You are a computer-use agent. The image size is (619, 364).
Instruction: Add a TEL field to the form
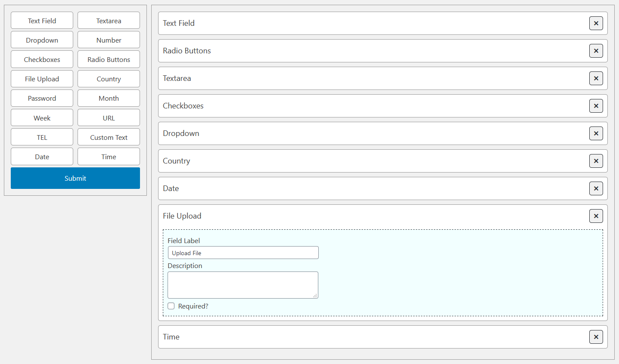pos(42,137)
